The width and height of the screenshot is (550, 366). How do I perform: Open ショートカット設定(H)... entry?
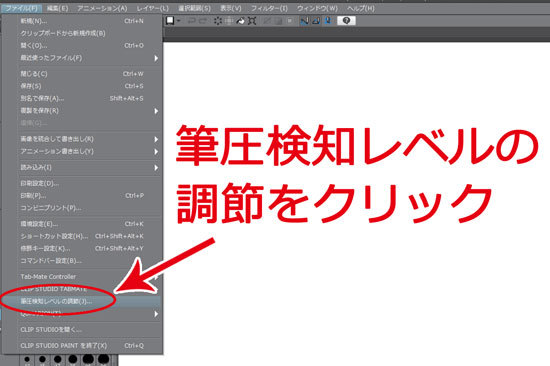point(82,236)
